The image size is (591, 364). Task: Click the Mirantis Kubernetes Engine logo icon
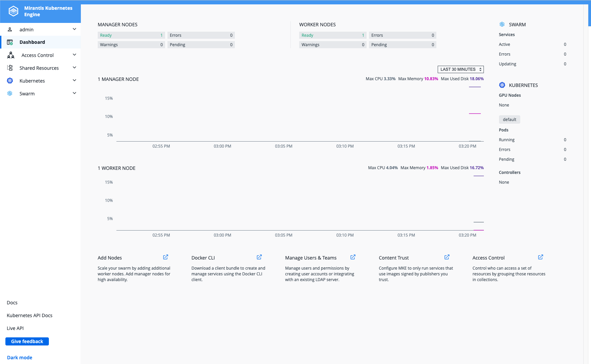click(x=13, y=11)
